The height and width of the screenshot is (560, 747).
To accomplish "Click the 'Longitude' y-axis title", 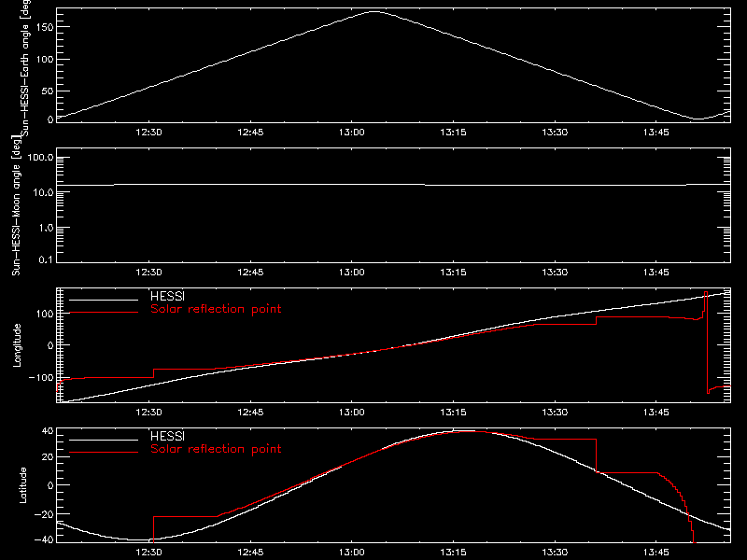I will pos(17,345).
